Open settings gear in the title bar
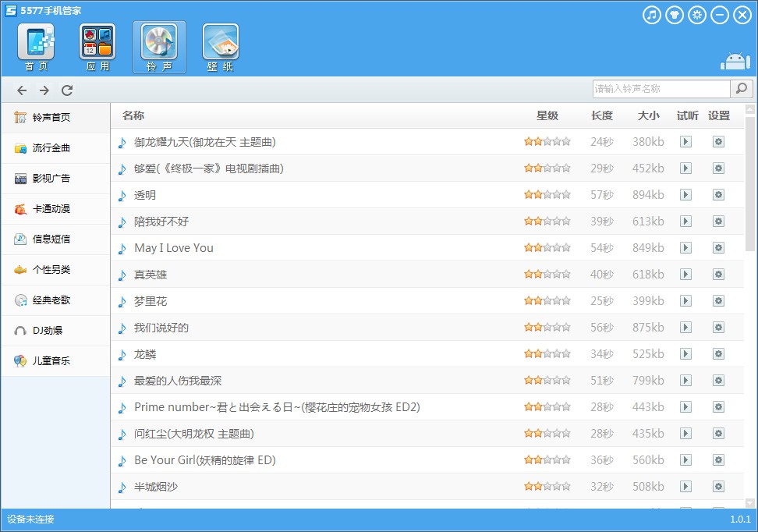Screen dimensions: 758x532 pos(697,15)
